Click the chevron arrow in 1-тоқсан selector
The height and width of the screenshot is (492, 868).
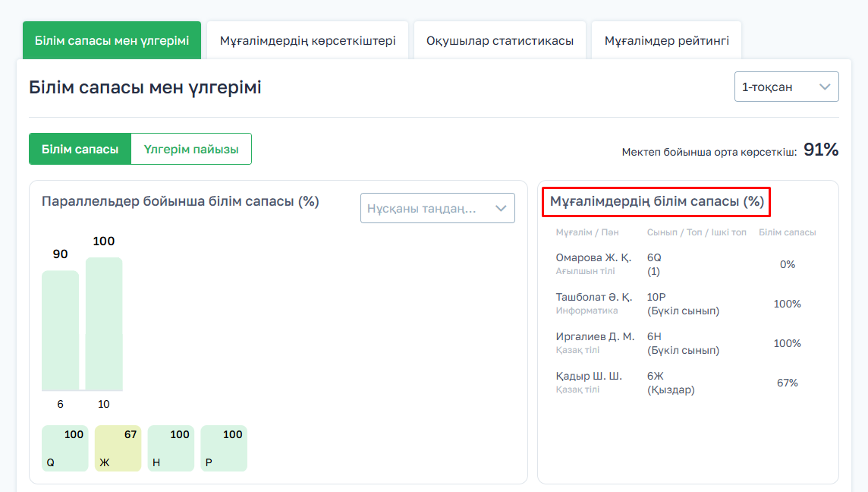pyautogui.click(x=825, y=87)
